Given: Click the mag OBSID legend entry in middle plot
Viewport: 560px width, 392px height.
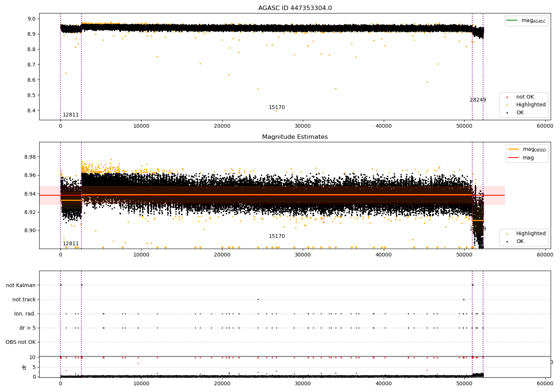Looking at the screenshot, I should (527, 149).
